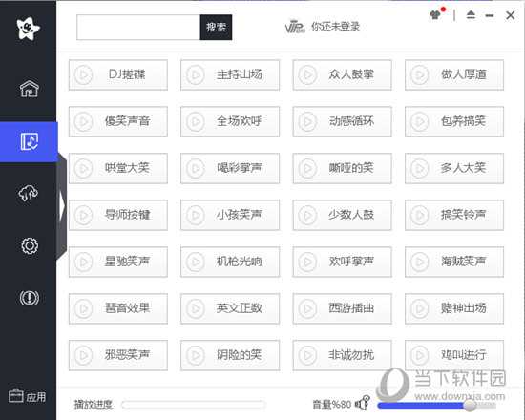The height and width of the screenshot is (420, 525).
Task: Click the star mascot logo
Action: point(28,29)
